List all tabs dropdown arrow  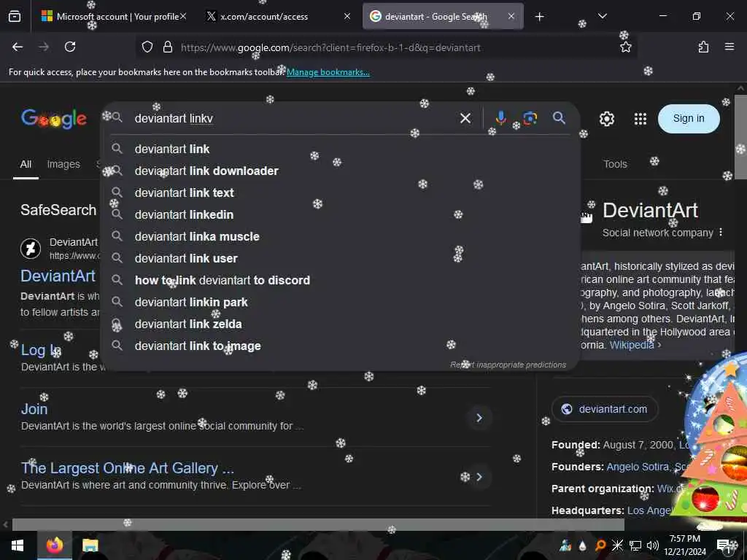(602, 16)
